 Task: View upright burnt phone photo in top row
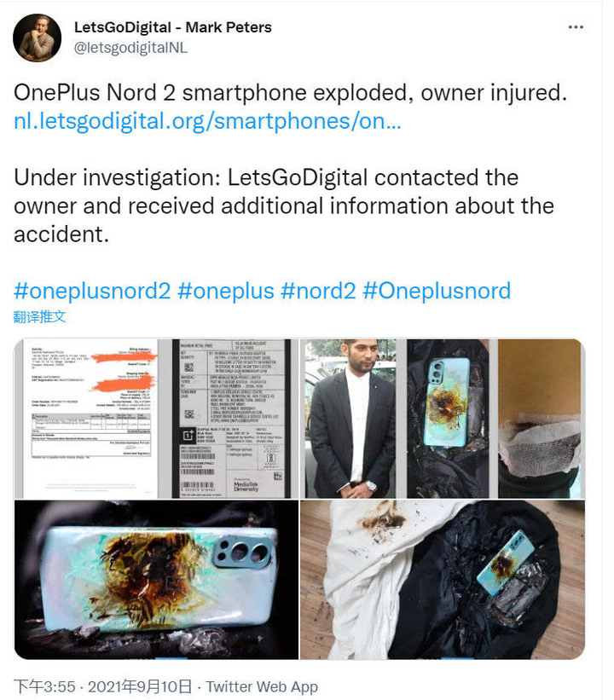(x=449, y=419)
